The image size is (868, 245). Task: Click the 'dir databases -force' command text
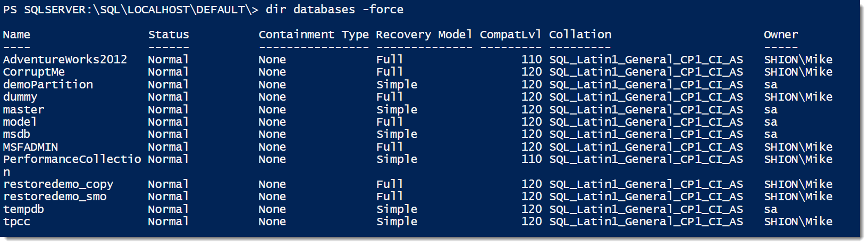[x=334, y=10]
